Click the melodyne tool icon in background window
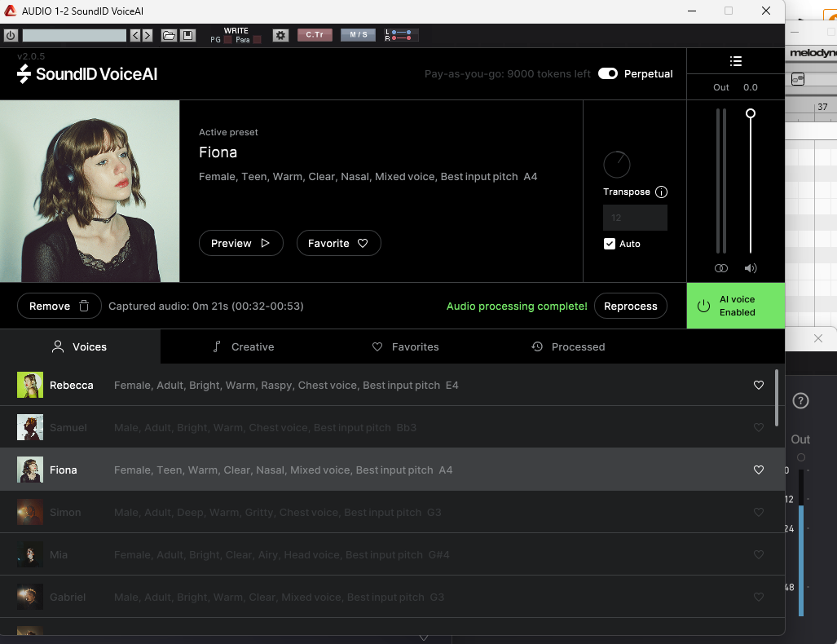 [x=798, y=79]
